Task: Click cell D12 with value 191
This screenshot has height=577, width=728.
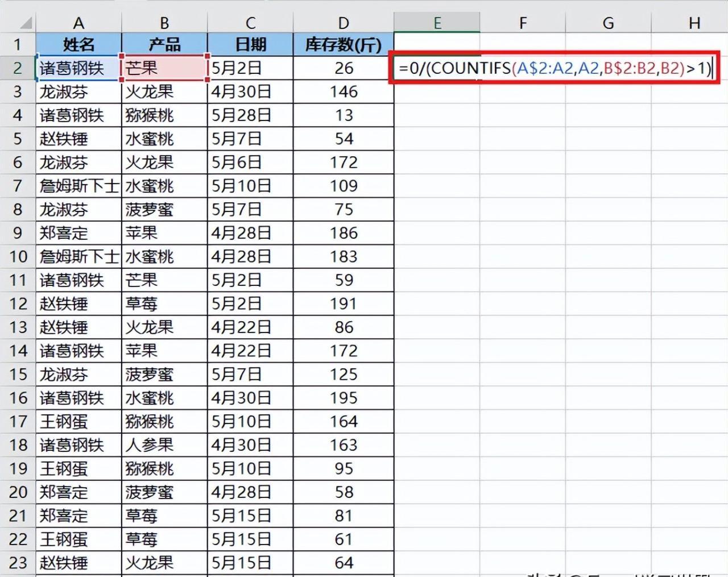Action: [x=344, y=304]
